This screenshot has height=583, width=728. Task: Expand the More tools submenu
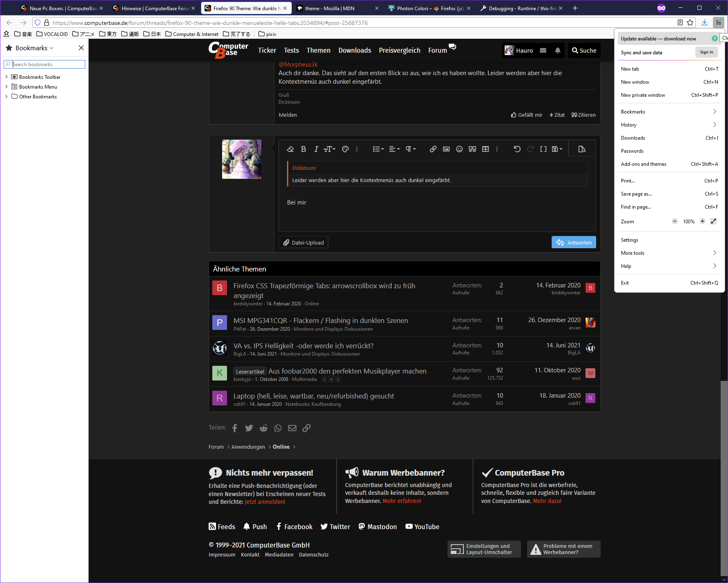669,253
